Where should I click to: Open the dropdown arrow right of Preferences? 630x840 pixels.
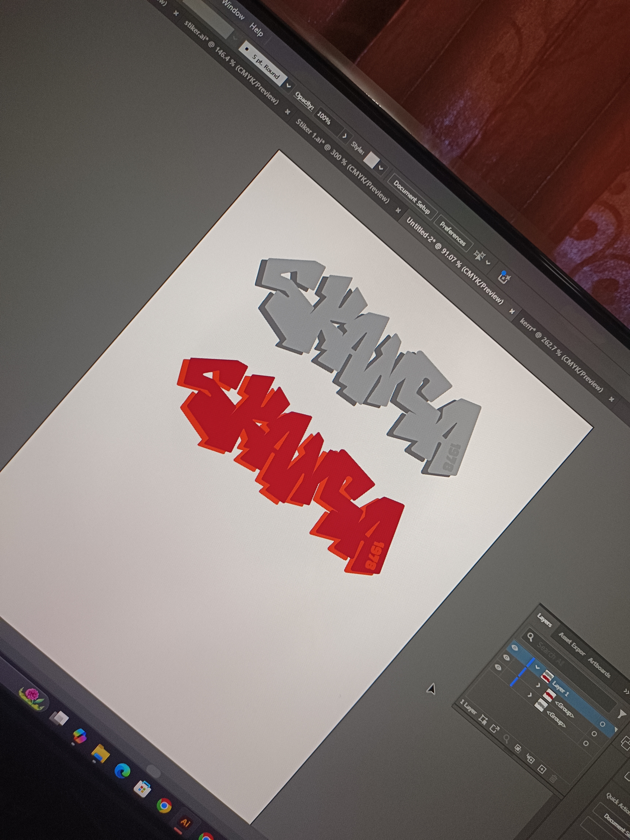pyautogui.click(x=488, y=262)
